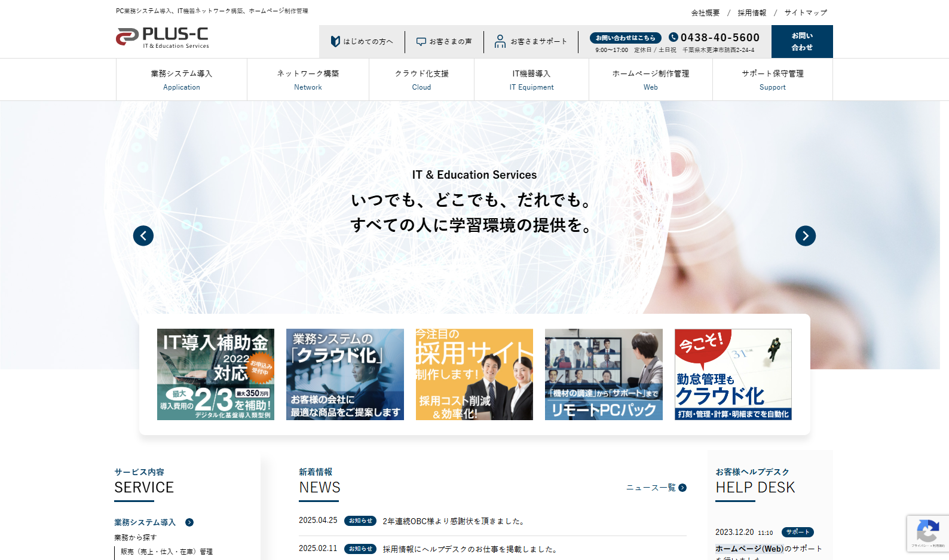Select the クラウド化支援 Cloud menu item

pos(421,79)
